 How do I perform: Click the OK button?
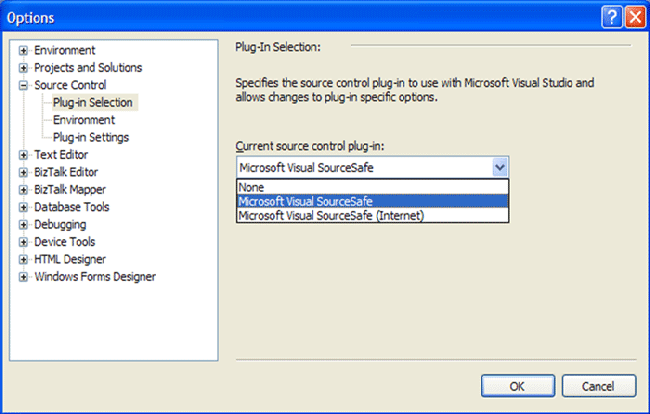click(518, 386)
